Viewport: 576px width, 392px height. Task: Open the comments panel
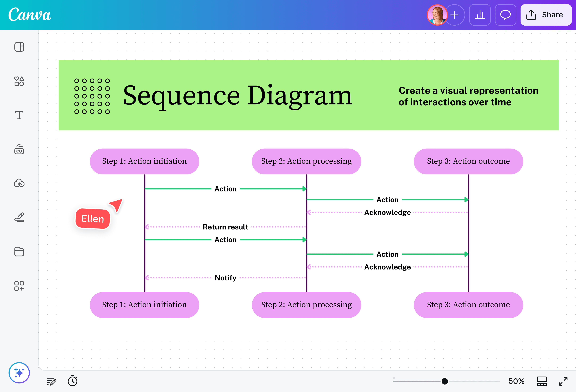(505, 15)
